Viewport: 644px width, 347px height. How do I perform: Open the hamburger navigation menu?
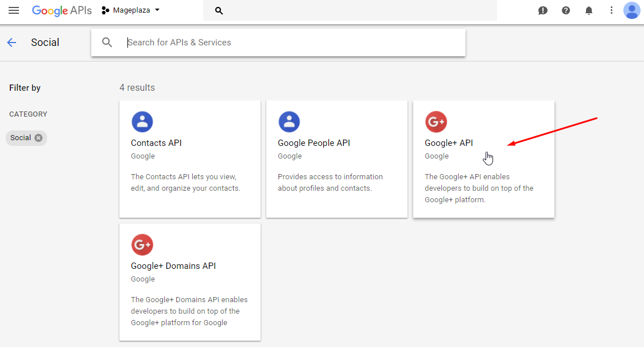(x=14, y=10)
